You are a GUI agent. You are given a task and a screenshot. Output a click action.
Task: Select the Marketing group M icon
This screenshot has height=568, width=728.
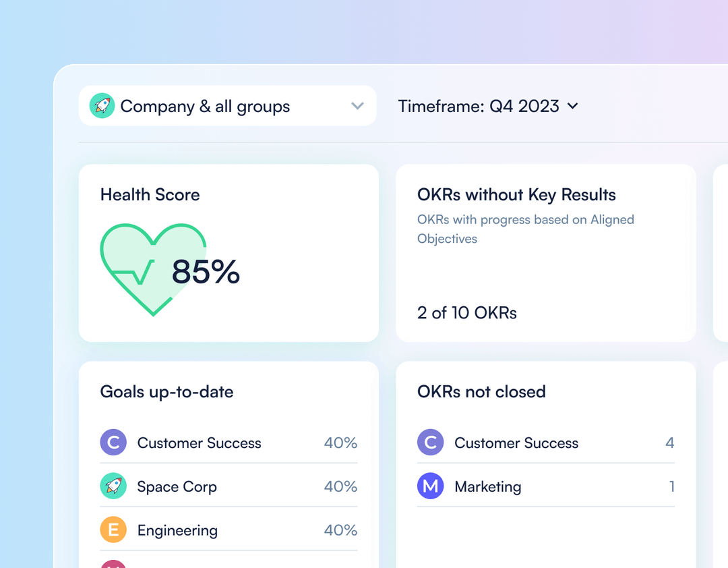(430, 486)
